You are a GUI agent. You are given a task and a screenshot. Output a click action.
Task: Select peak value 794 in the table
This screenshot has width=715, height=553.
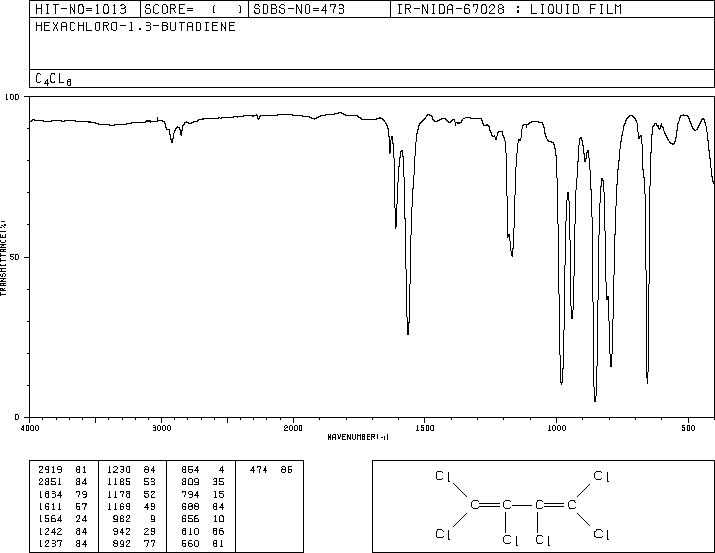coord(190,494)
